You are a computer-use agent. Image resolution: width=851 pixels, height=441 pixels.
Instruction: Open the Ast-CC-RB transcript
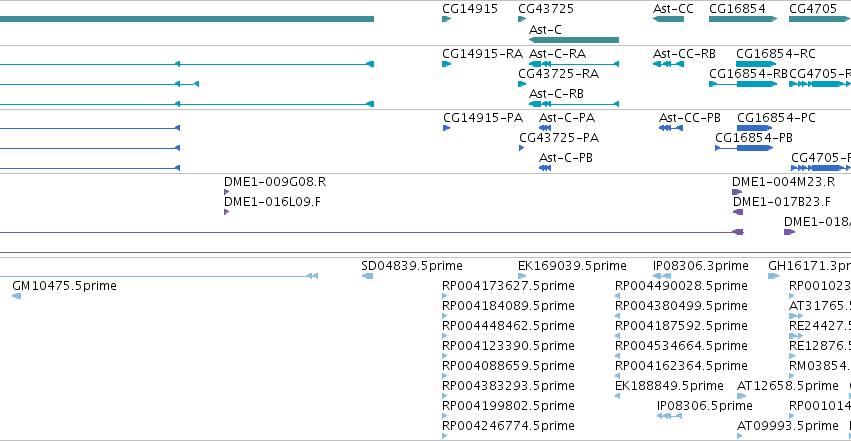668,64
